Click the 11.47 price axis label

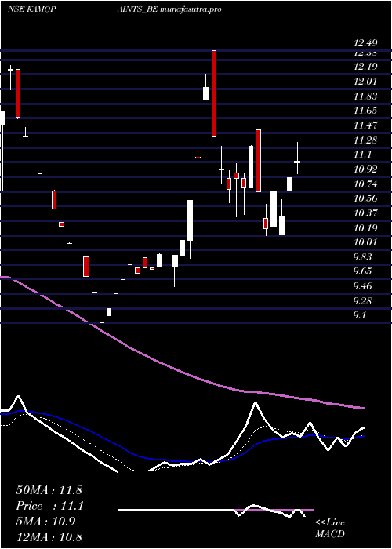tap(365, 125)
